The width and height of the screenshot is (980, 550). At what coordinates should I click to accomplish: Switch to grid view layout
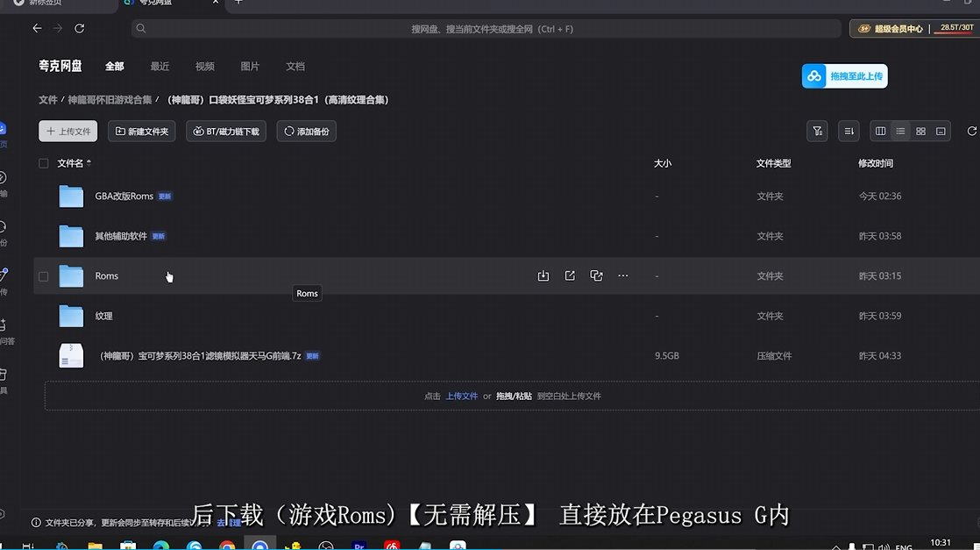(920, 131)
